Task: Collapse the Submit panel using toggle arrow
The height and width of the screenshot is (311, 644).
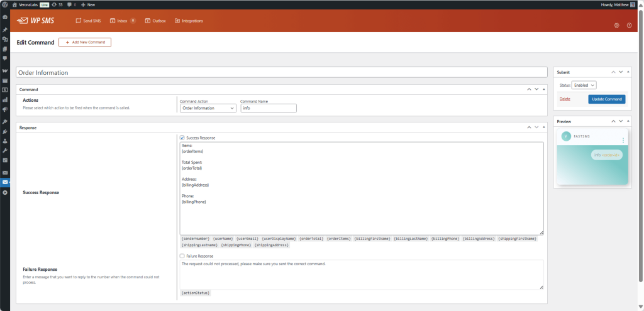Action: [628, 72]
